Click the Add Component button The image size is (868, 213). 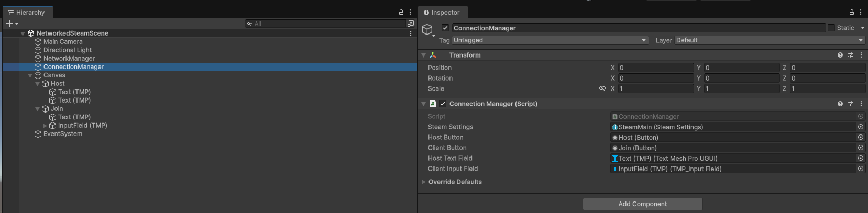pos(642,204)
